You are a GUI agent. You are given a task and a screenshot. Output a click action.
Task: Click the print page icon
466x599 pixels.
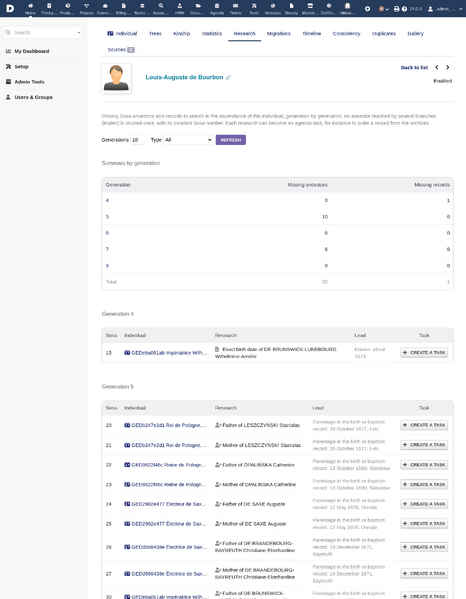coord(396,8)
